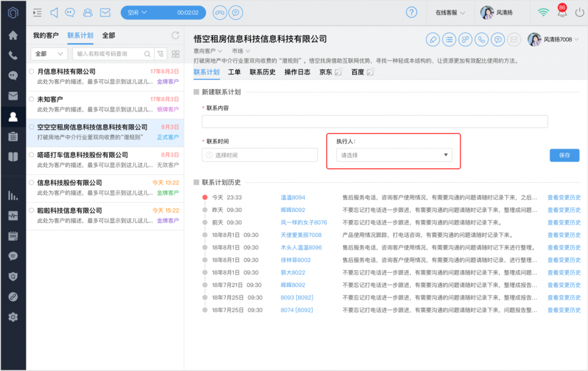588x371 pixels.
Task: Open the calendar notepad icon in sidebar
Action: tap(13, 236)
